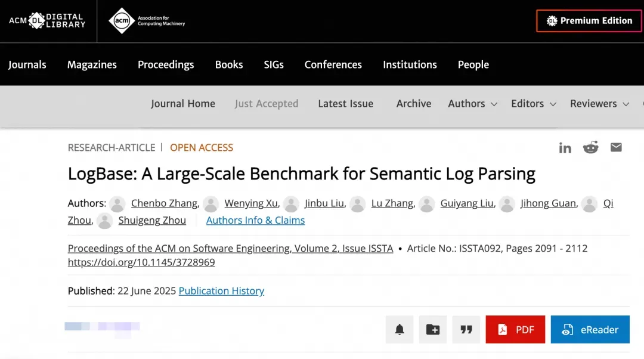Open the Latest Issue tab

click(345, 104)
